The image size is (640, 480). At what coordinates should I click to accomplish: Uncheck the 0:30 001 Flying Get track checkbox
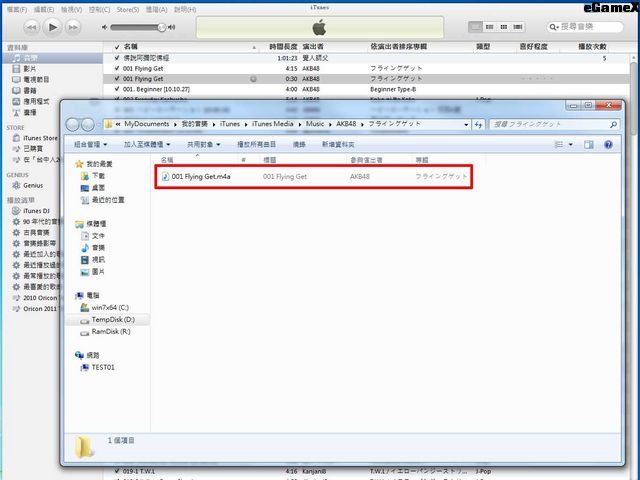click(x=117, y=79)
